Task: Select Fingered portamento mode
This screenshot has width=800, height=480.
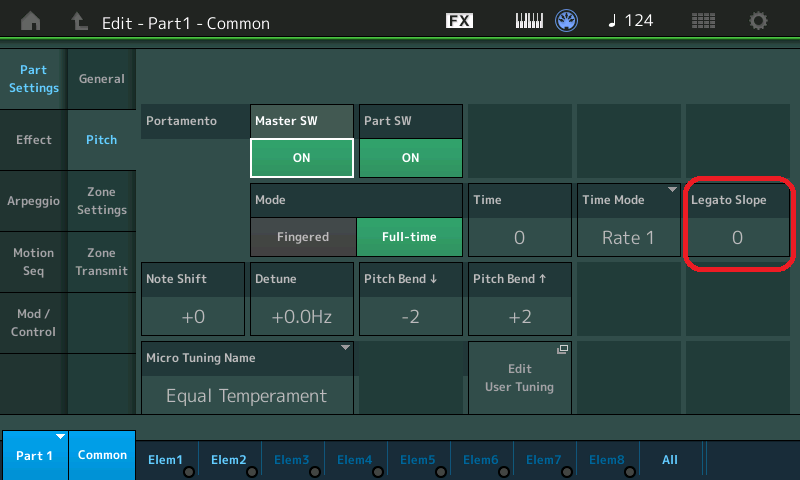Action: coord(302,237)
